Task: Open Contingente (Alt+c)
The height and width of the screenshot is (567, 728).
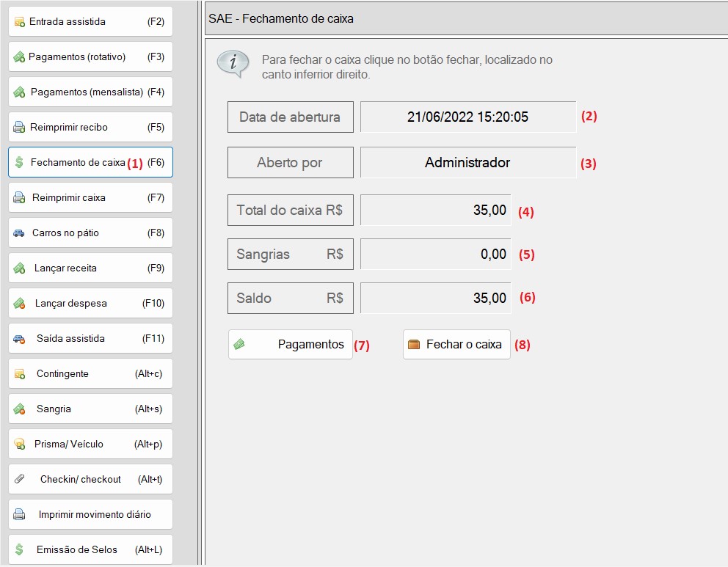Action: click(90, 373)
